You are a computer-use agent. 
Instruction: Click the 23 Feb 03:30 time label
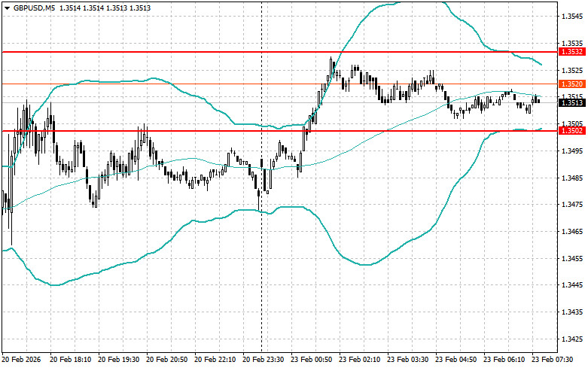click(407, 360)
